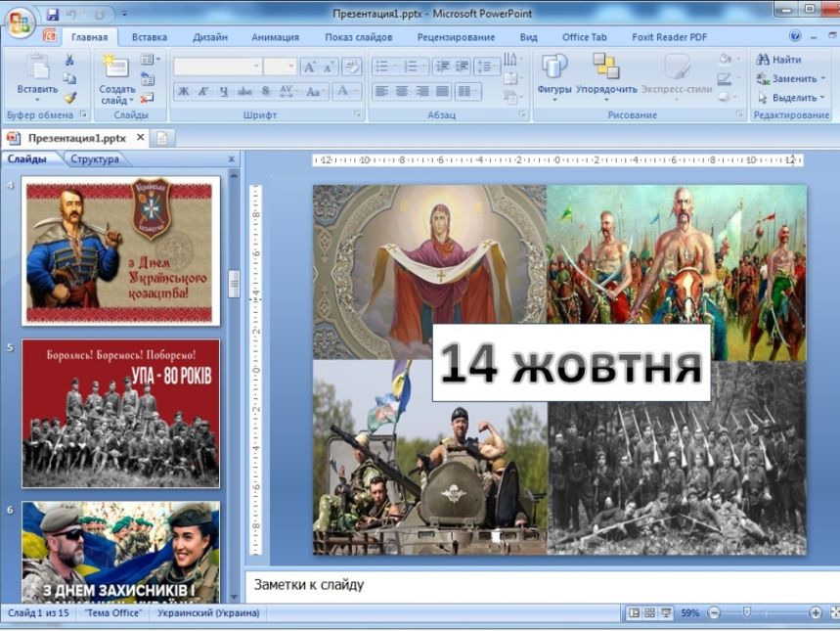
Task: Click the zoom slider in status bar
Action: coord(747,612)
